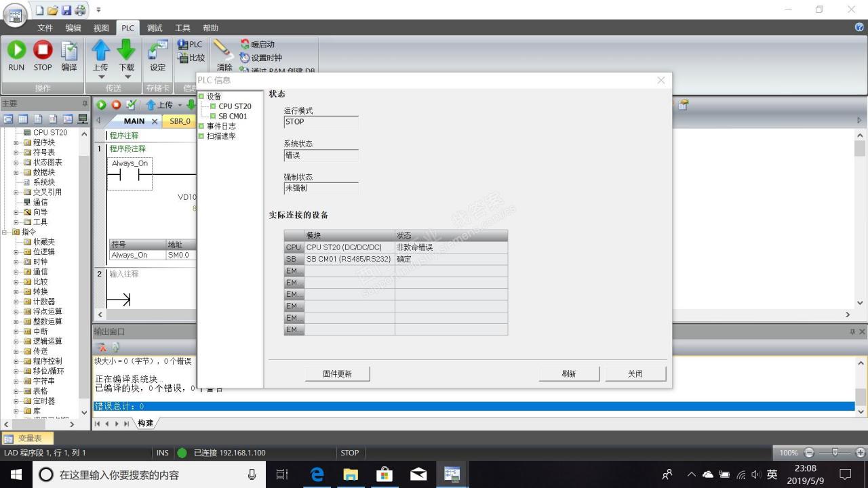Click the 刷新 button in PLC 信息
Screen dimensions: 868x488
click(569, 373)
